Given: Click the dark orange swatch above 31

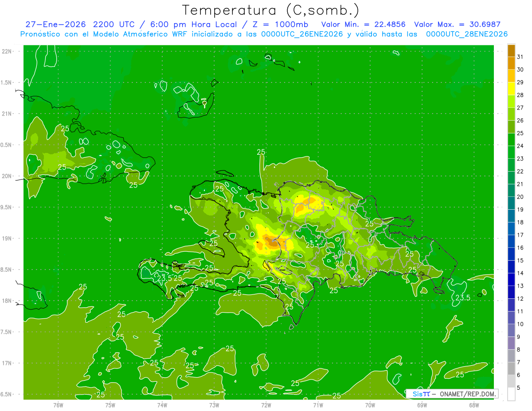Looking at the screenshot, I should pos(511,51).
